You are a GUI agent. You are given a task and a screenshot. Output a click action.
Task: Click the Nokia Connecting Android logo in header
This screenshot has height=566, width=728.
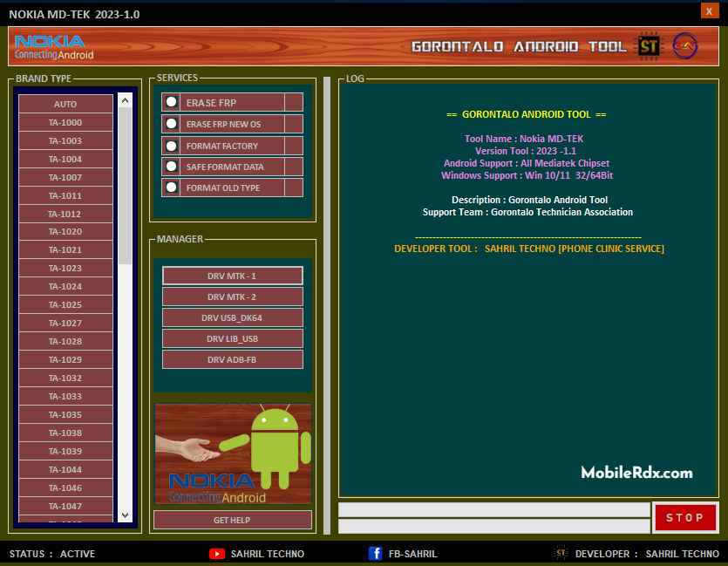(x=53, y=47)
